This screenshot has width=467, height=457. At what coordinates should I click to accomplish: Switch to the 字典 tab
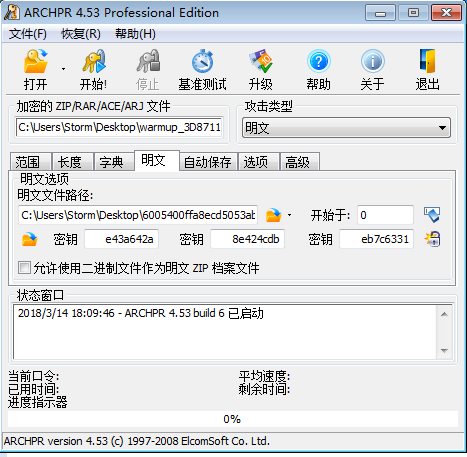coord(114,162)
